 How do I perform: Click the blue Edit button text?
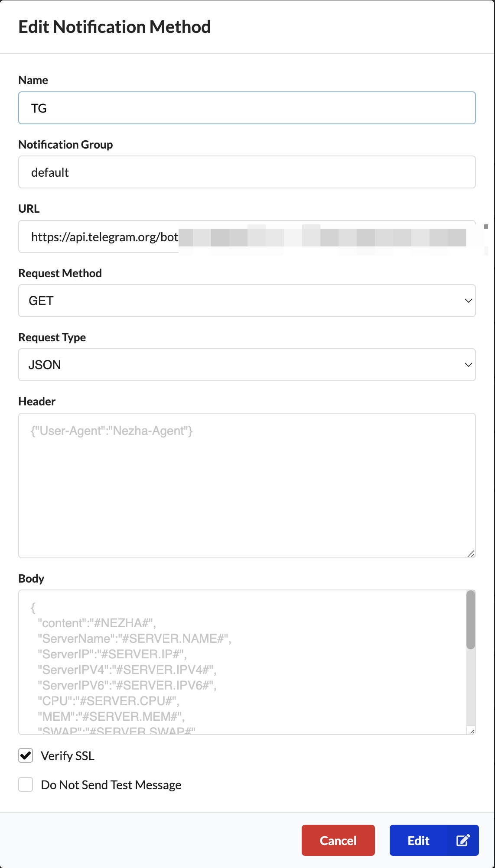[x=418, y=841]
